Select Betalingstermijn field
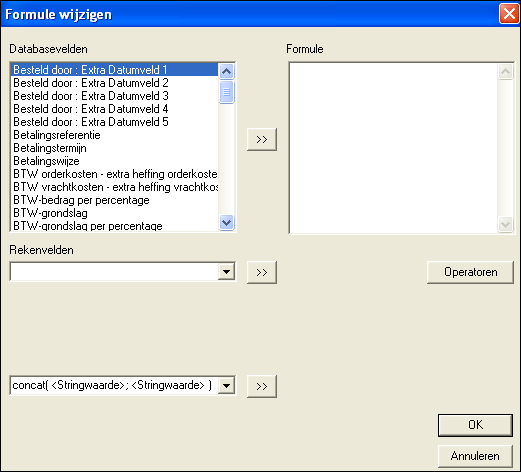The height and width of the screenshot is (472, 521). (x=115, y=148)
